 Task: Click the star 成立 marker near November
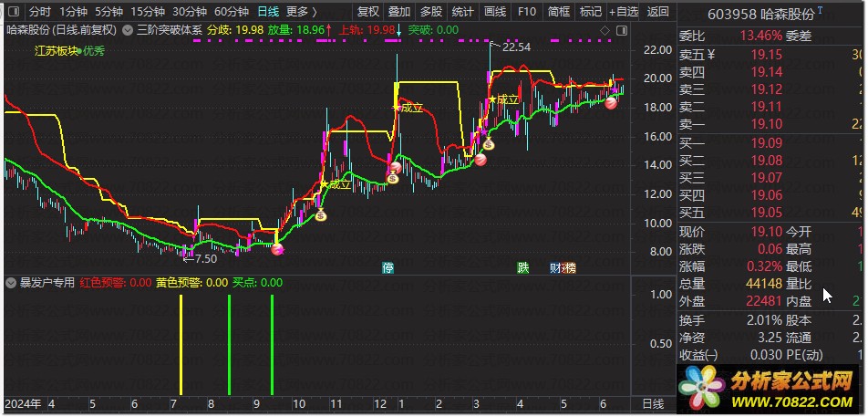(x=336, y=184)
